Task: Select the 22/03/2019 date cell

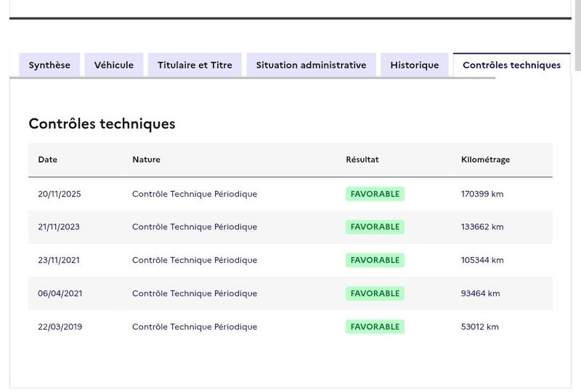Action: click(60, 327)
